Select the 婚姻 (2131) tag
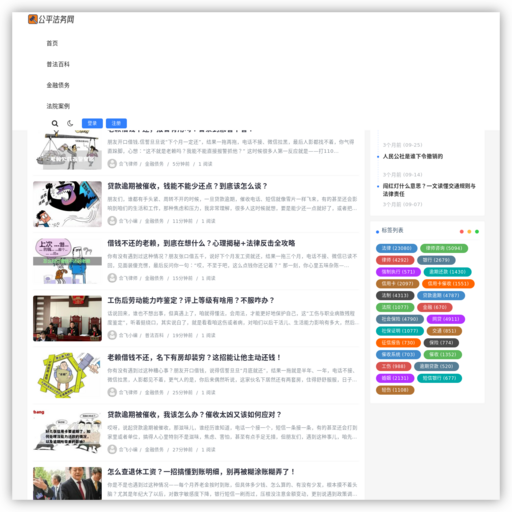This screenshot has height=512, width=512. pyautogui.click(x=395, y=378)
